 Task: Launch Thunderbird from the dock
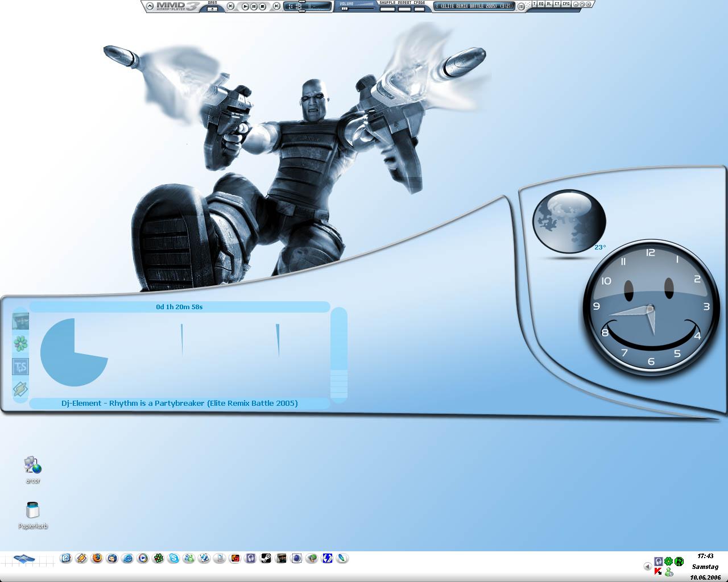(112, 558)
